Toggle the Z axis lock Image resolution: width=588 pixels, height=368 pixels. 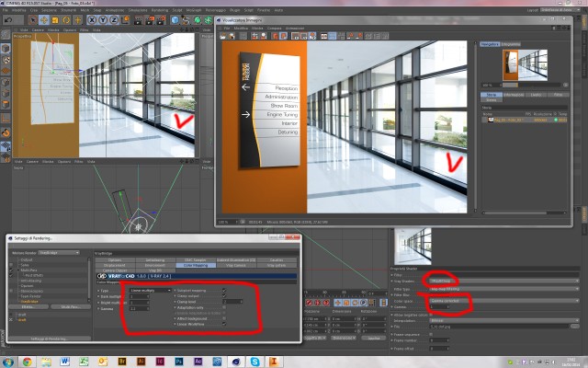pyautogui.click(x=114, y=20)
